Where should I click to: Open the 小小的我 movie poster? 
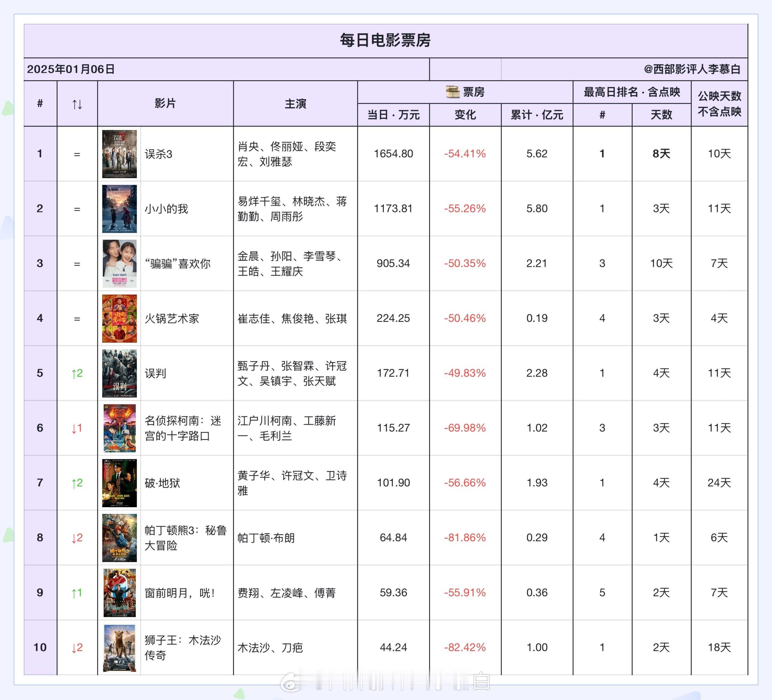point(119,208)
